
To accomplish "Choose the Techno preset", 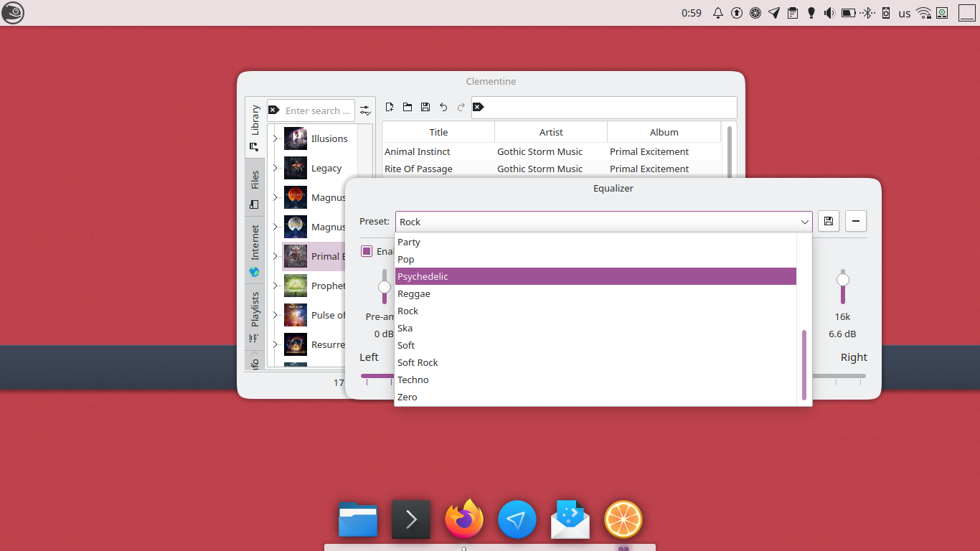I will pos(595,380).
